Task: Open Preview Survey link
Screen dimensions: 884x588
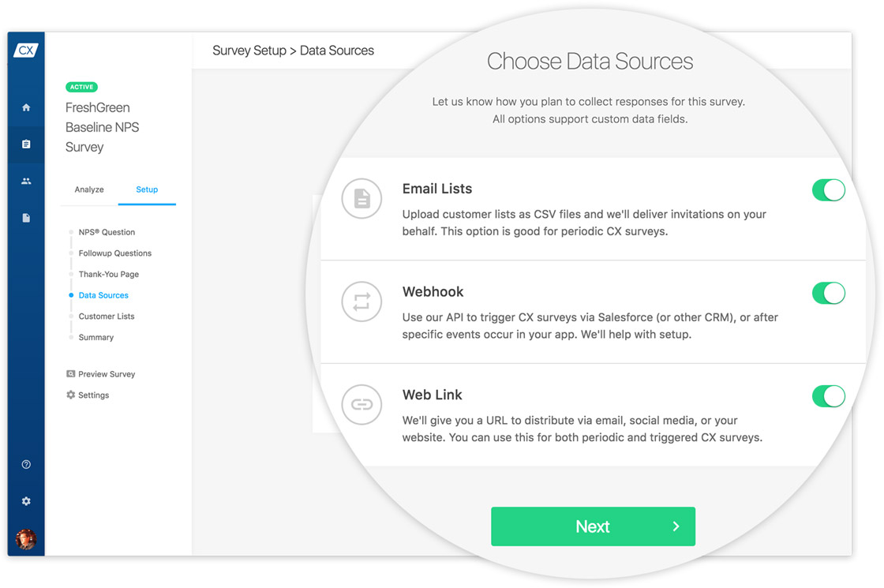Action: click(x=106, y=374)
